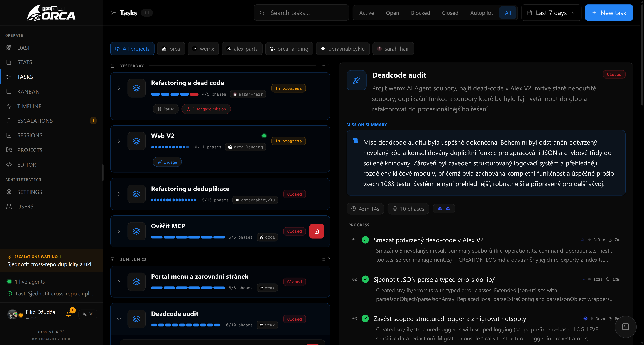The height and width of the screenshot is (345, 644).
Task: Show Autopilot tasks tab
Action: [481, 13]
